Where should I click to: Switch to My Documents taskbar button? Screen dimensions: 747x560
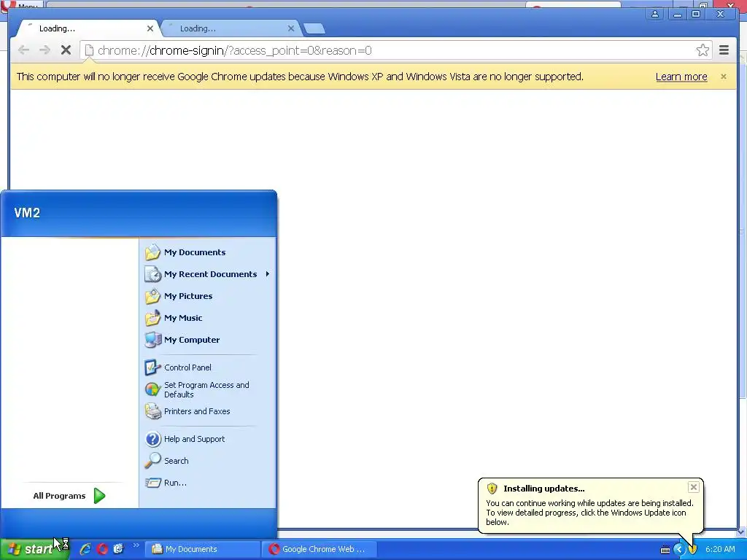[x=202, y=549]
